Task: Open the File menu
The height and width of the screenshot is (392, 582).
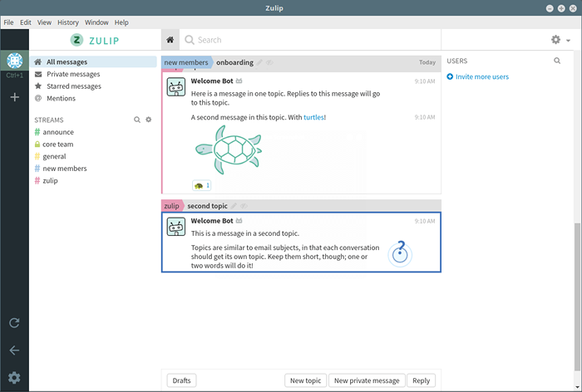Action: (8, 22)
